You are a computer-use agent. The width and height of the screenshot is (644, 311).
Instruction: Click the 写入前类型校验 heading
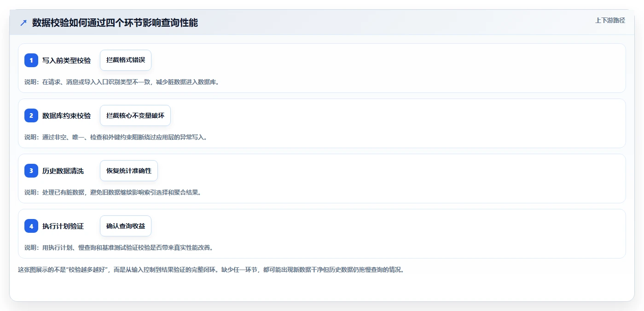coord(66,60)
